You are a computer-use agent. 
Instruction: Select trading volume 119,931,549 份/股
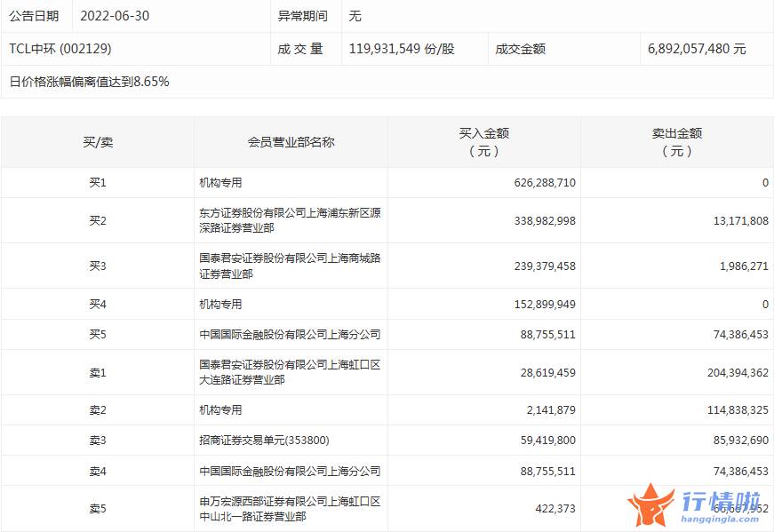point(402,48)
